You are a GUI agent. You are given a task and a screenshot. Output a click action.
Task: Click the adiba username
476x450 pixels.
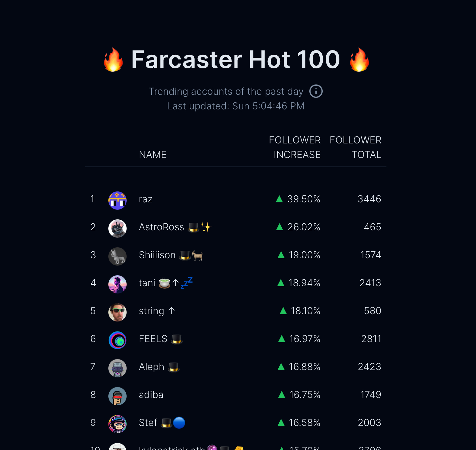[151, 395]
